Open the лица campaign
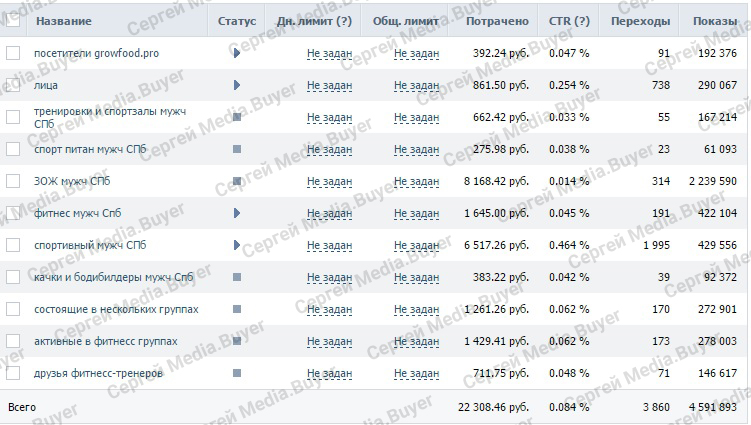 46,85
